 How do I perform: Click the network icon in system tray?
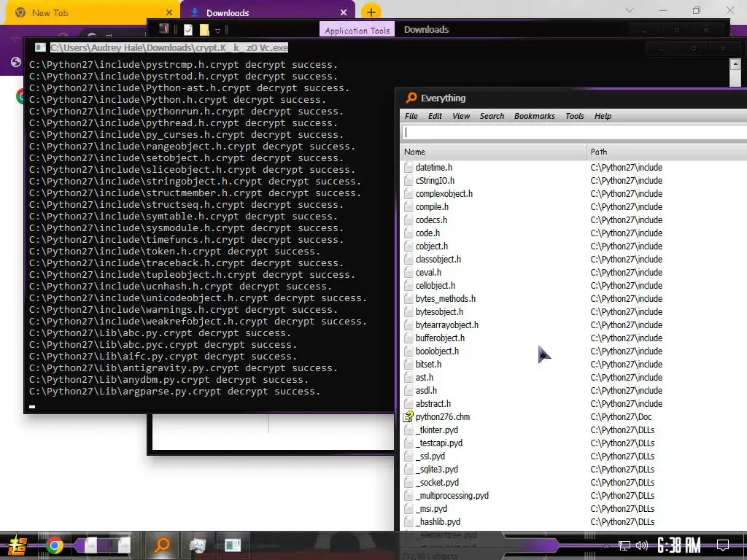pos(624,545)
